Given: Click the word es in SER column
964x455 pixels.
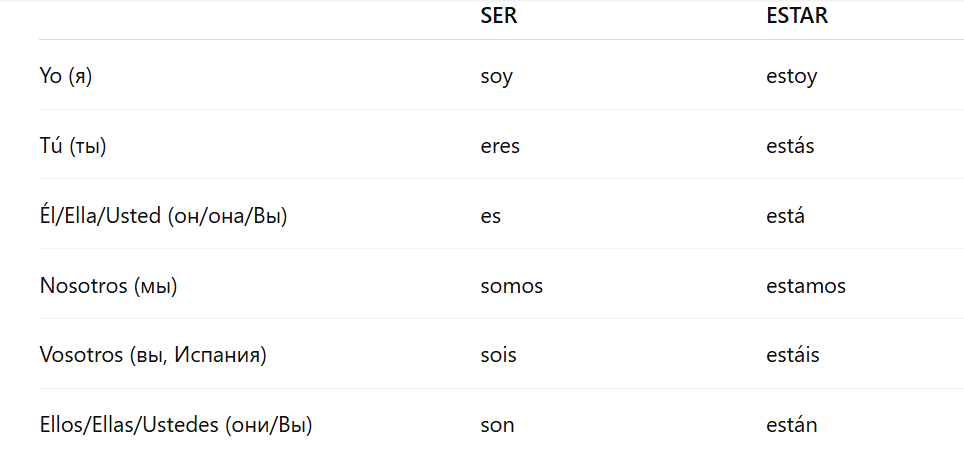Looking at the screenshot, I should click(x=490, y=216).
